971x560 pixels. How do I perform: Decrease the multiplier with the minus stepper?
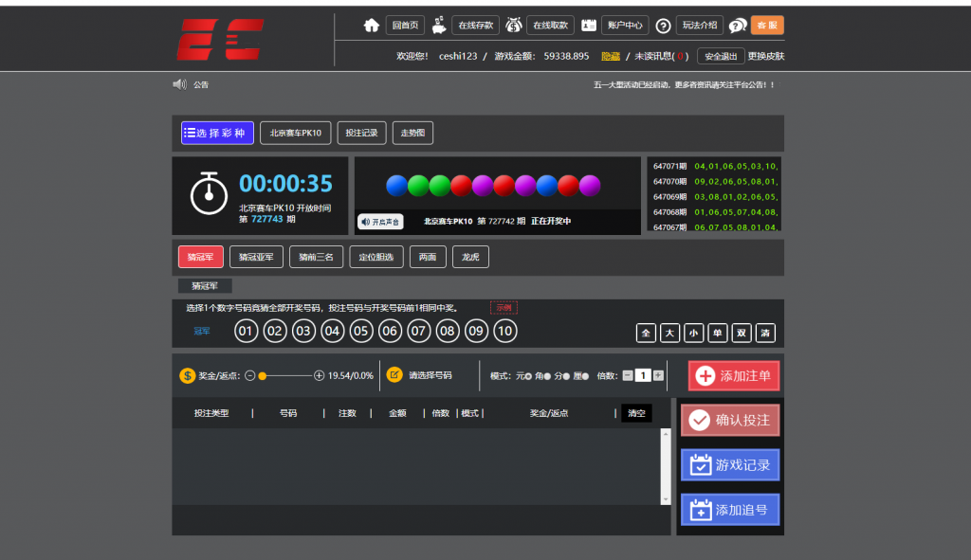point(627,375)
